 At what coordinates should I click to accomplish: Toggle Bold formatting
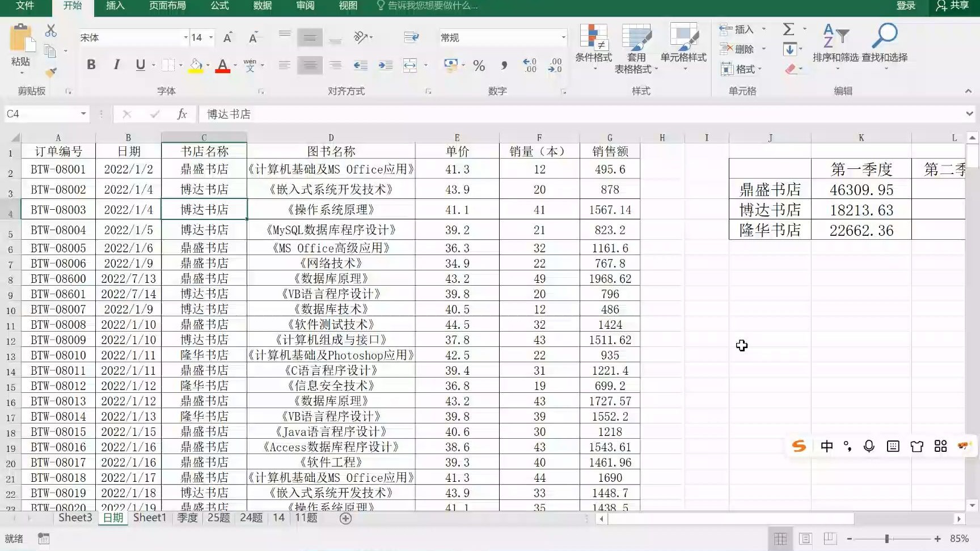click(x=91, y=65)
